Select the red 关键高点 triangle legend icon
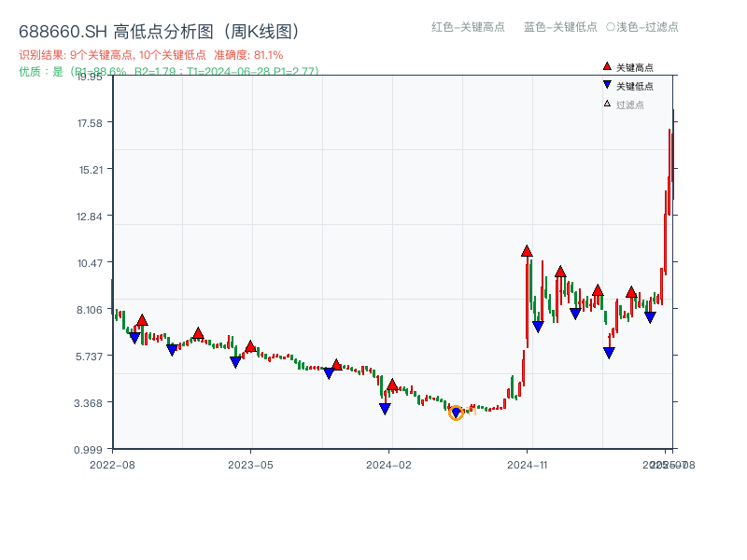 [x=605, y=65]
